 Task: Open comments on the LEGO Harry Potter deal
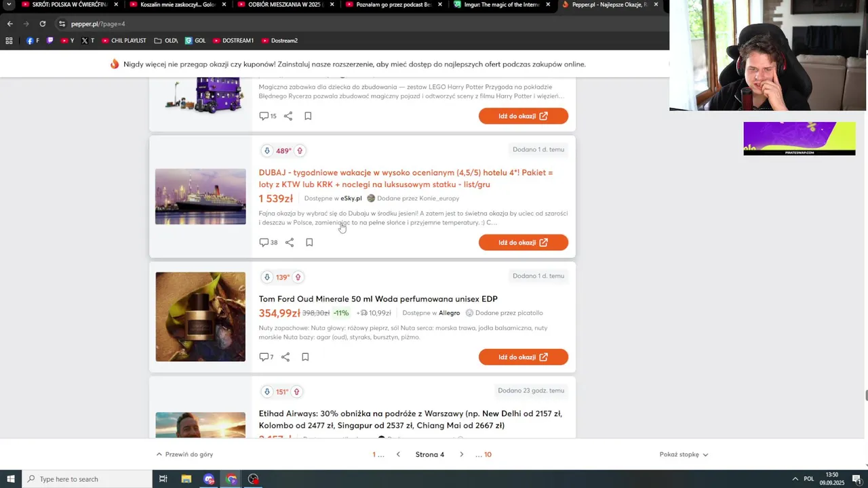[x=268, y=116]
